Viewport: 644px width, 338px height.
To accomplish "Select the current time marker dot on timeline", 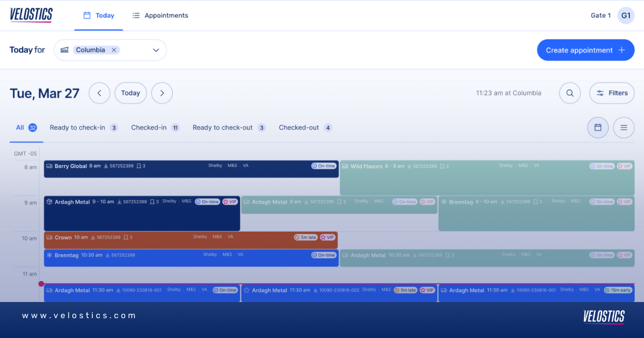I will (x=41, y=284).
